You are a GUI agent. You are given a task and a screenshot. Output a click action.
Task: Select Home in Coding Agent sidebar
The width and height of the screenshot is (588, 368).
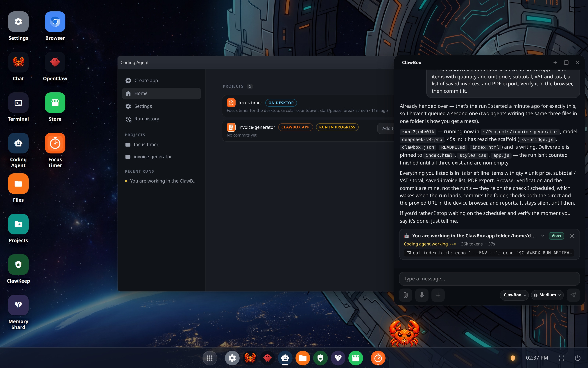click(x=162, y=93)
